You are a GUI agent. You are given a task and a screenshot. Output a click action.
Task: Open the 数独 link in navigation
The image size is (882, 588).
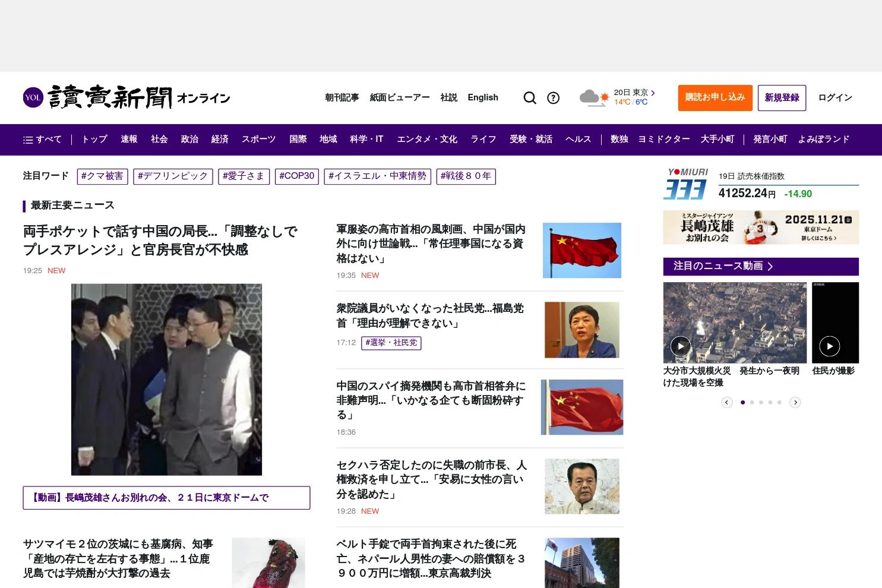(619, 140)
